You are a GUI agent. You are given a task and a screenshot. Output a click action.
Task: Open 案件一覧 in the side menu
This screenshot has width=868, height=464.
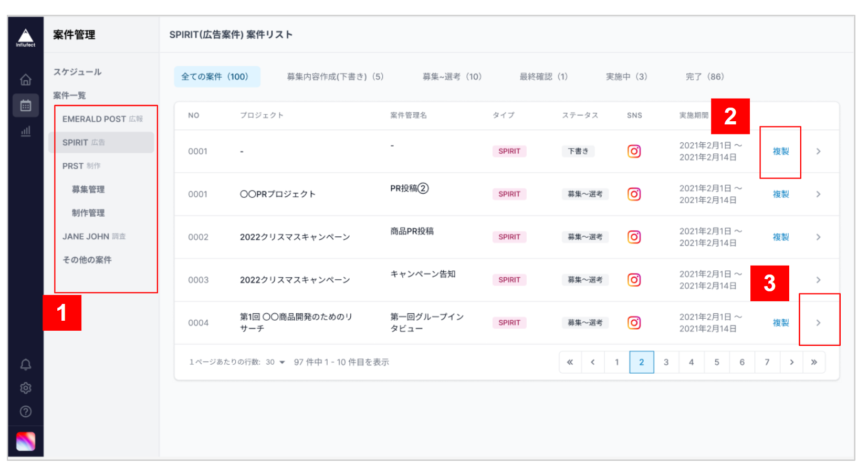69,96
